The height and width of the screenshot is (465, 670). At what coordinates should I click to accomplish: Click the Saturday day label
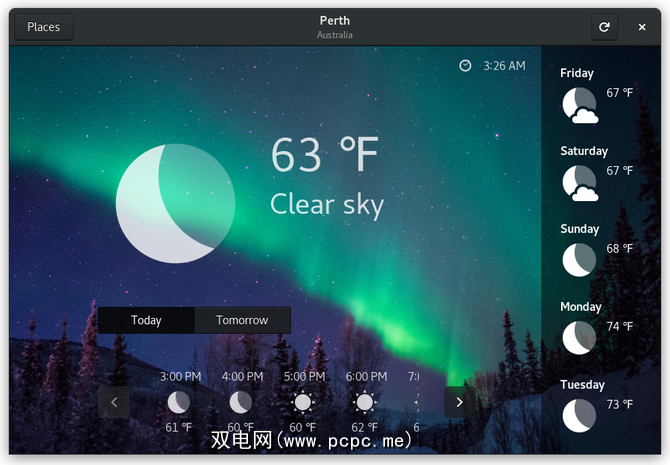[x=584, y=151]
